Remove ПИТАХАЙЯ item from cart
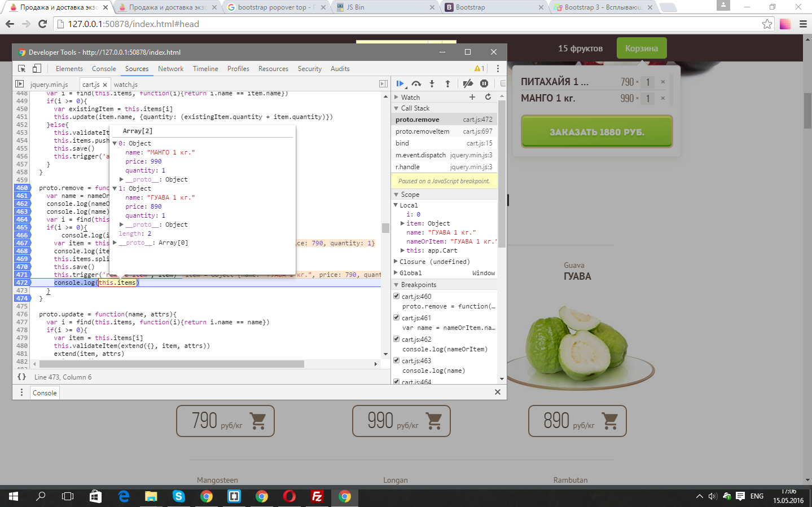Image resolution: width=812 pixels, height=507 pixels. [x=662, y=82]
